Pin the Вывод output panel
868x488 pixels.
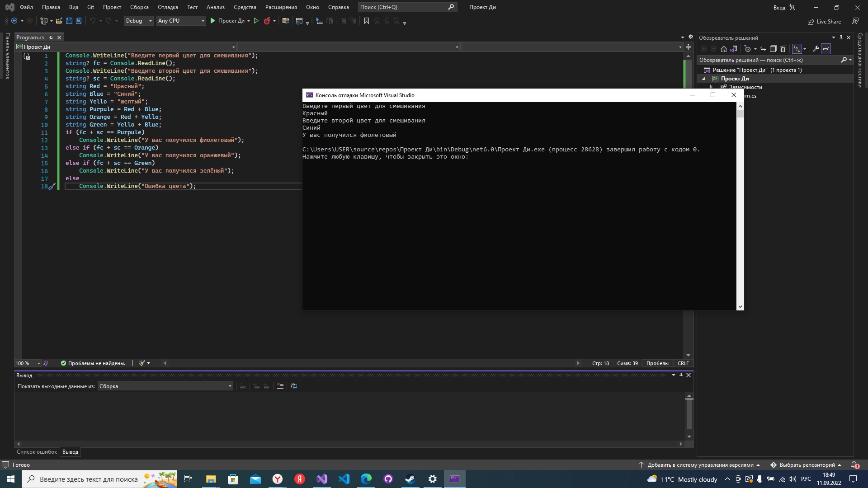[681, 375]
